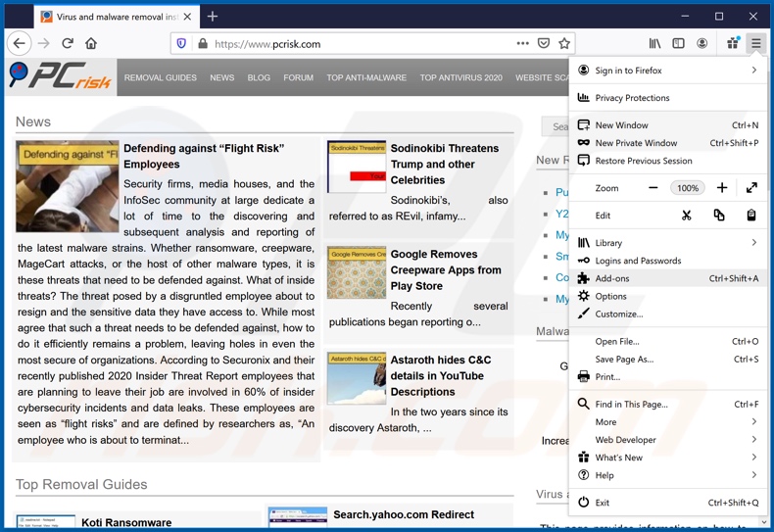Decrease zoom with the minus button

point(653,188)
